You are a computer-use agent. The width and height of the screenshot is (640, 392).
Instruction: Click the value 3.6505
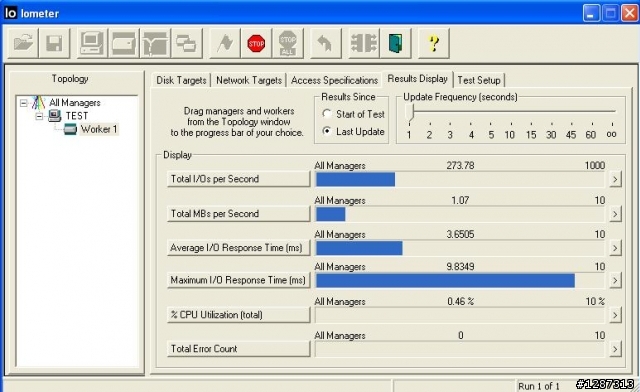[460, 234]
